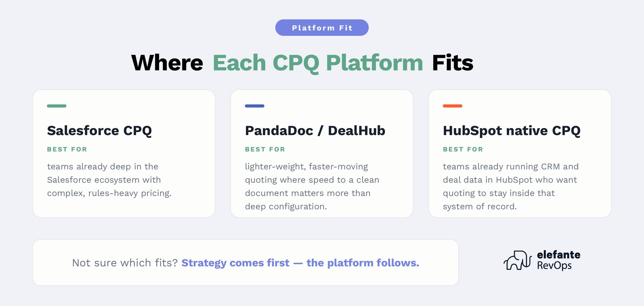Click the elefante RevOps elephant logo icon
The image size is (644, 306).
click(518, 260)
